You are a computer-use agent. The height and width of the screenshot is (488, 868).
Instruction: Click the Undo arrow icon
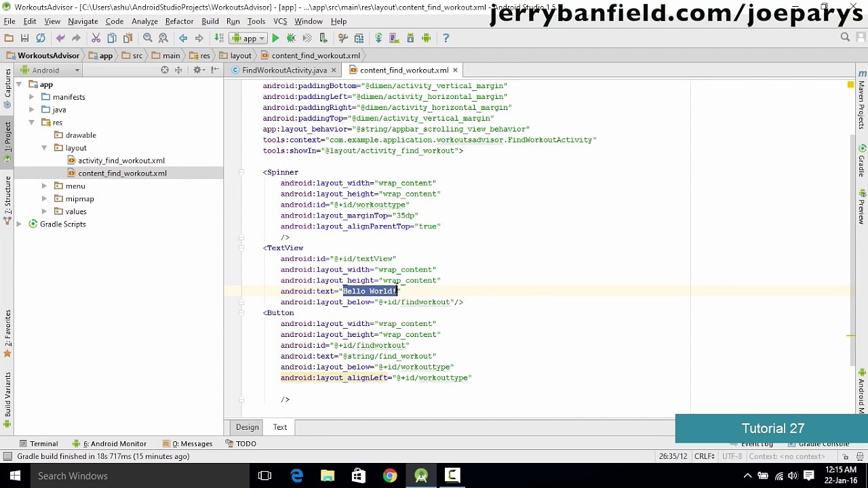(60, 38)
